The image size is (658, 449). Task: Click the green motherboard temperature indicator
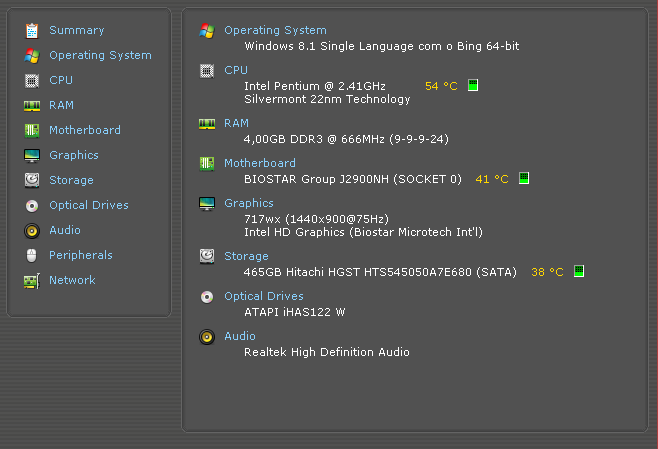pos(524,178)
